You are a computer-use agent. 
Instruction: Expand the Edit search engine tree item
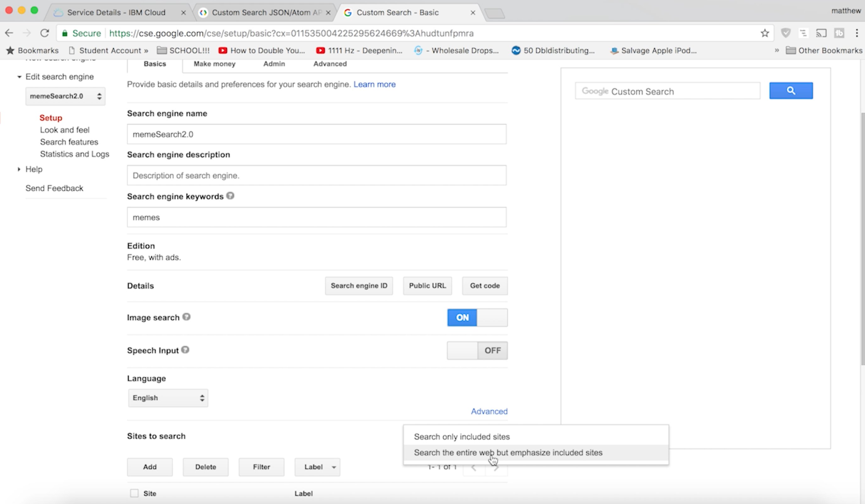[19, 77]
